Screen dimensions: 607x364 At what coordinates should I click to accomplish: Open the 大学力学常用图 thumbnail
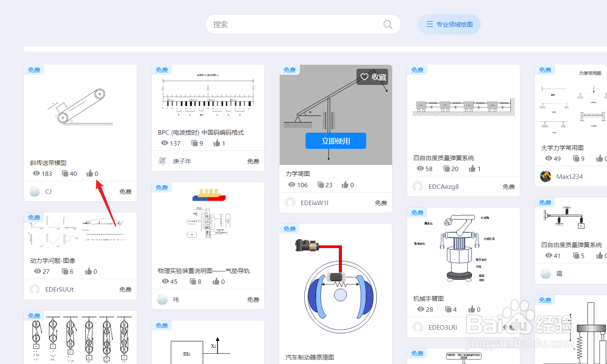[x=571, y=103]
